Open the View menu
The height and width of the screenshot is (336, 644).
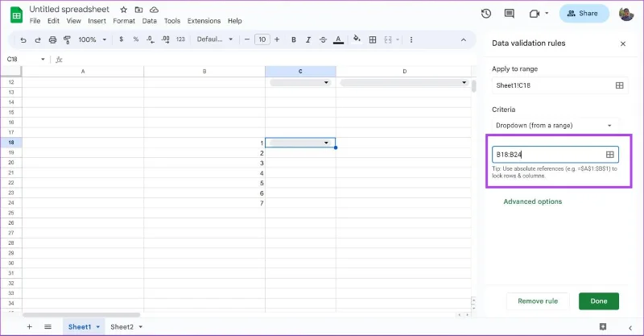(73, 21)
